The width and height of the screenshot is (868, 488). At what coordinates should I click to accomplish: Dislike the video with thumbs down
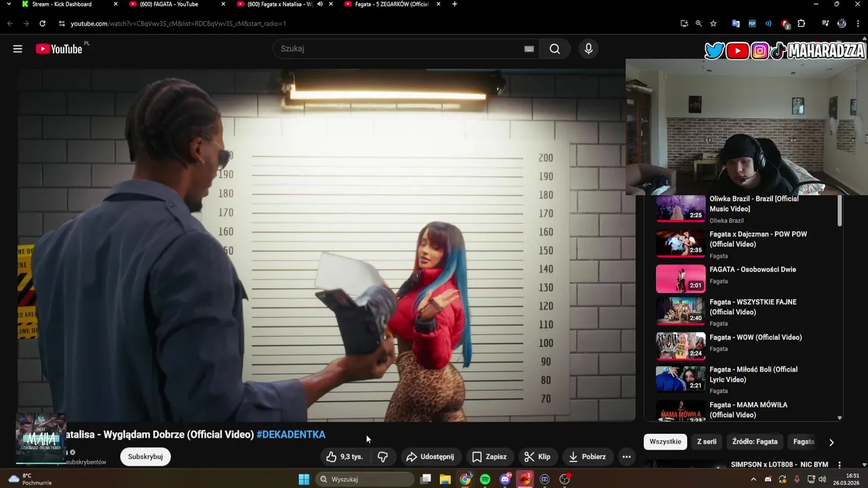(382, 457)
